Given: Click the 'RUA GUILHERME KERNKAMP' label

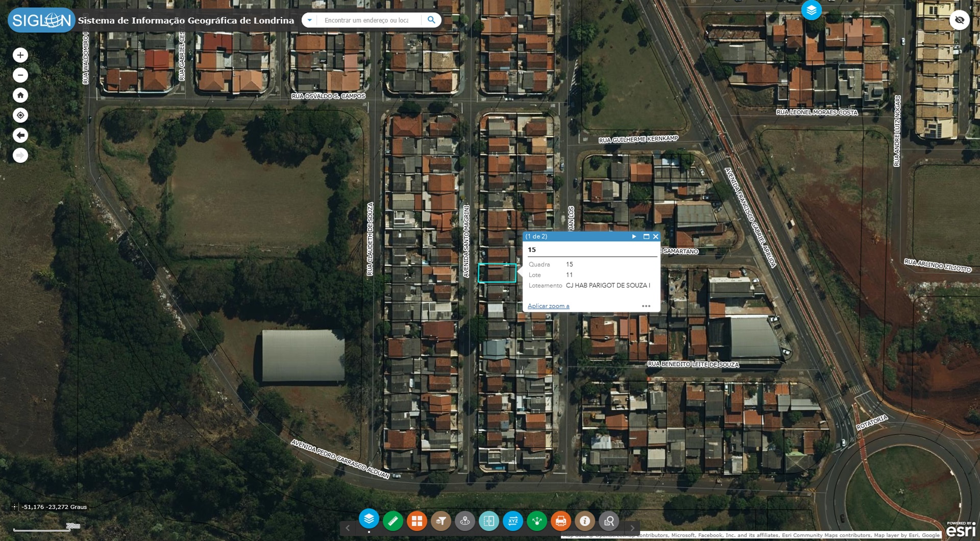Looking at the screenshot, I should tap(639, 139).
